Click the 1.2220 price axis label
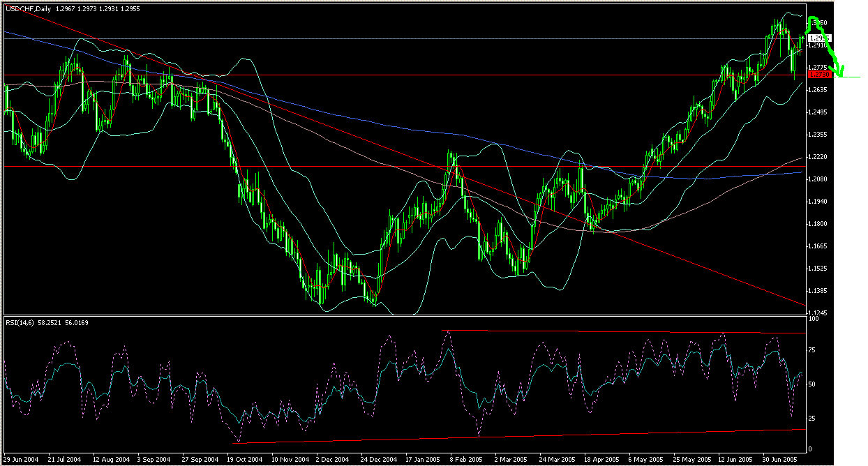This screenshot has height=466, width=868. tap(816, 157)
